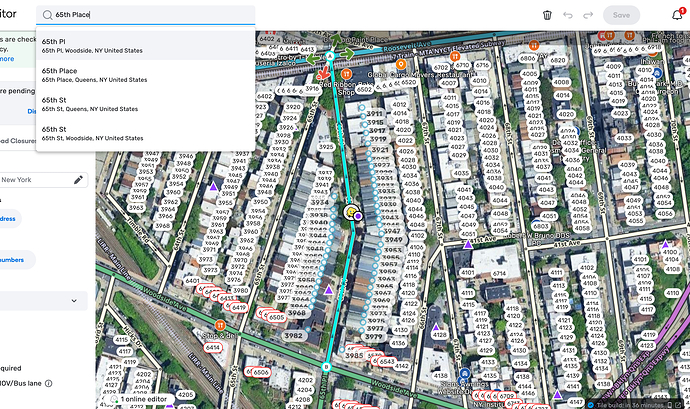Screen dimensions: 690x409
Task: Click purple triangle marker next to house 3968
Action: (329, 290)
